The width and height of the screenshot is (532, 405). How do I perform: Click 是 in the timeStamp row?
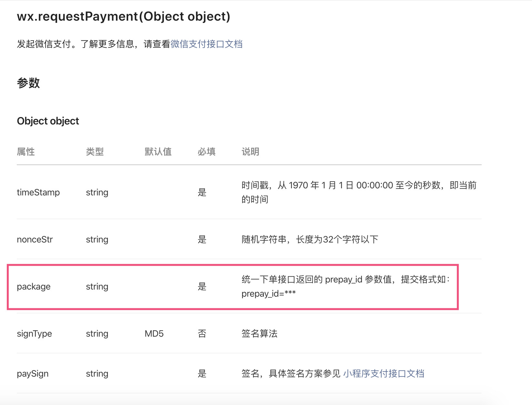tap(202, 192)
